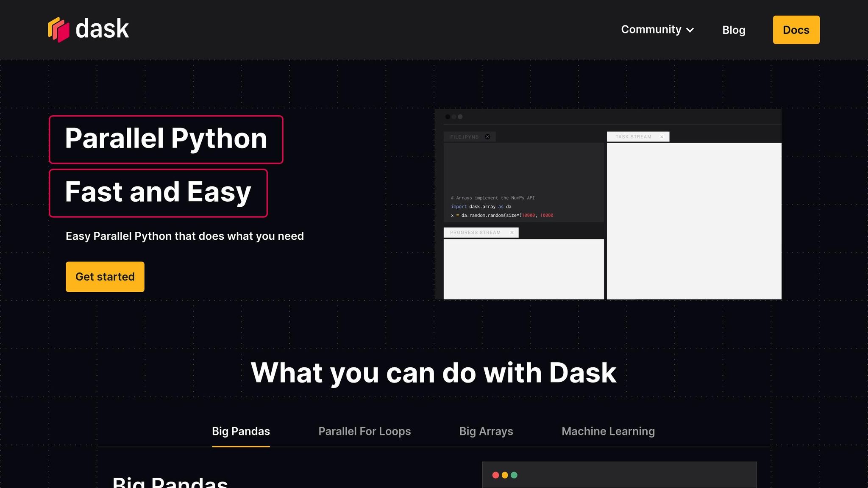
Task: Click the 'import dask.array as da' code line
Action: (x=481, y=207)
